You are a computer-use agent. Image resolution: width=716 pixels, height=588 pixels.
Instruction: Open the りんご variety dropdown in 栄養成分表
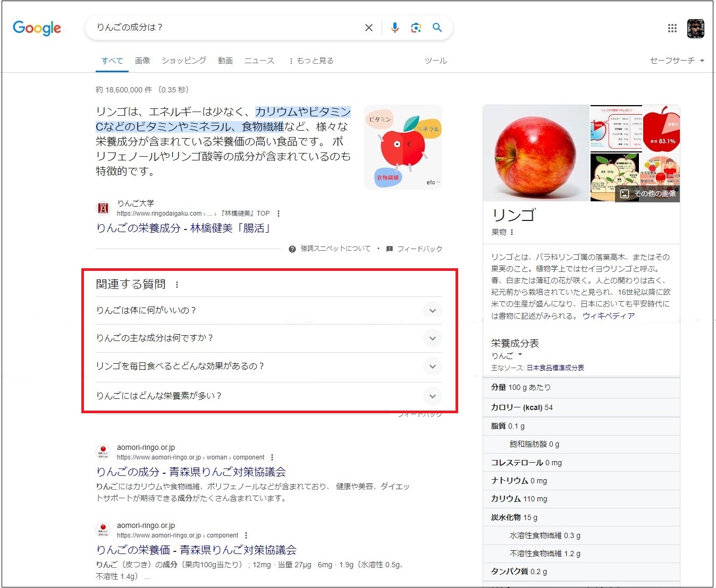pos(507,355)
